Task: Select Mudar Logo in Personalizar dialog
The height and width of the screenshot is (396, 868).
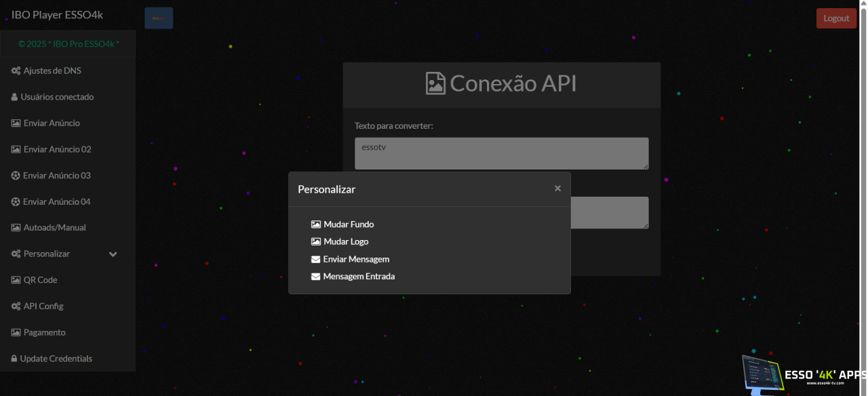Action: 346,242
